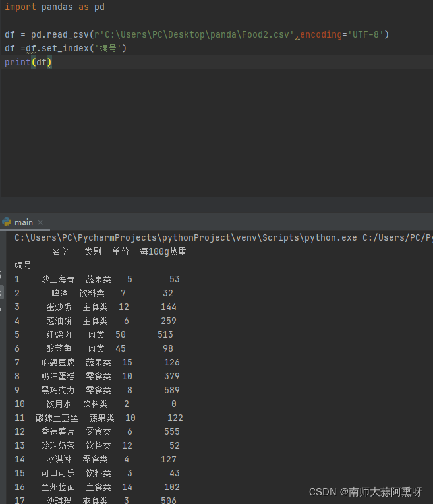
Task: Click 'pandas' in the import line
Action: click(x=57, y=7)
